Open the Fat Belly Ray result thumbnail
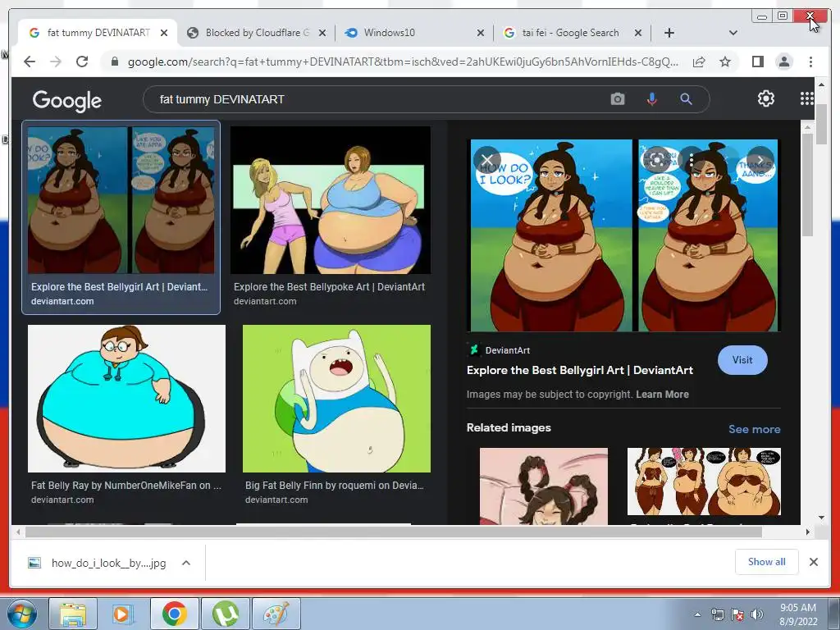This screenshot has height=630, width=840. 126,399
